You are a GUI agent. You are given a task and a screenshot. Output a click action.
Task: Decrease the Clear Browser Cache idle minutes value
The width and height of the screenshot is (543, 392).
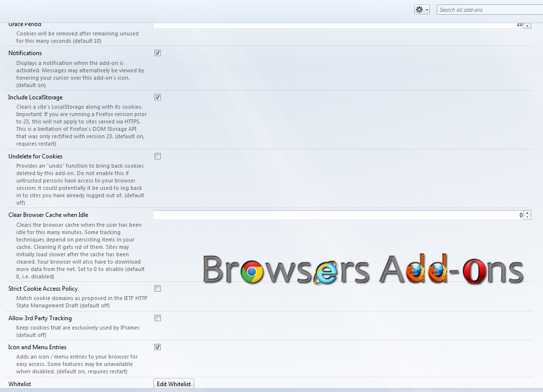527,217
